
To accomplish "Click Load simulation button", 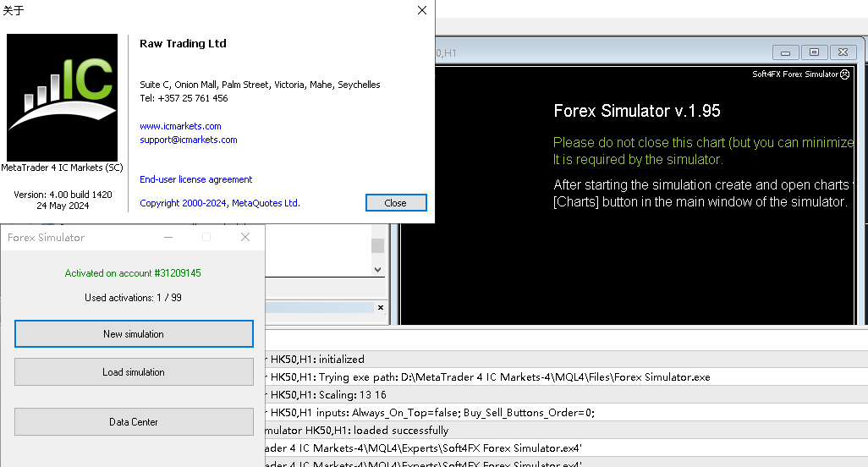I will coord(134,372).
